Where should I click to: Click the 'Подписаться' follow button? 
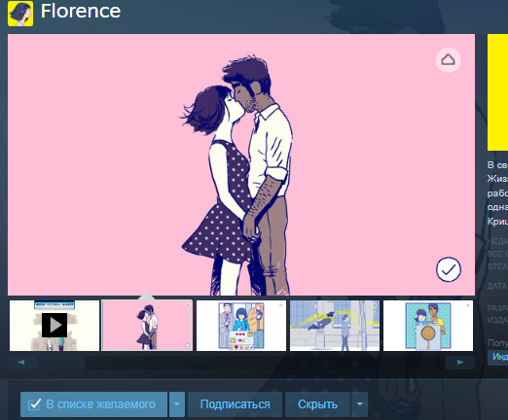(x=235, y=404)
